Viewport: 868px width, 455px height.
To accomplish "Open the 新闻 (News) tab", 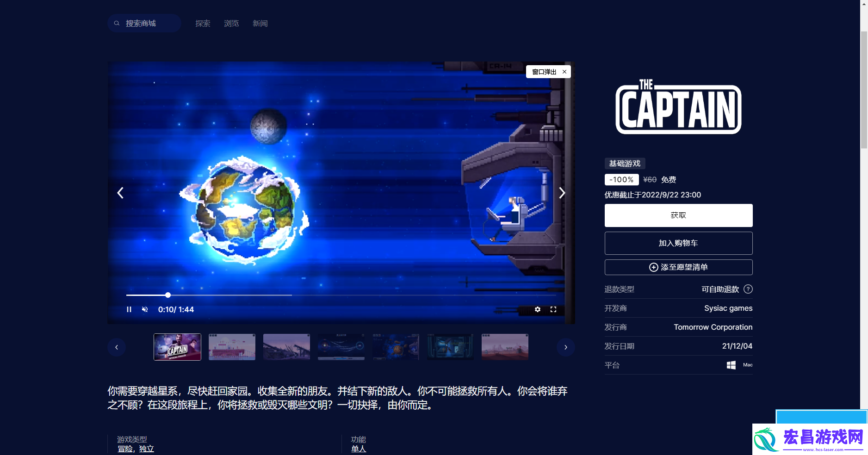I will tap(260, 23).
